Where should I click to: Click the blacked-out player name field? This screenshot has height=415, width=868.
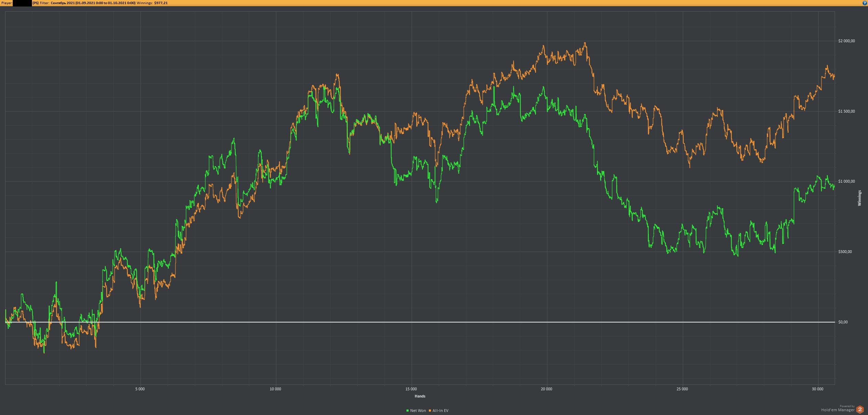(x=22, y=3)
